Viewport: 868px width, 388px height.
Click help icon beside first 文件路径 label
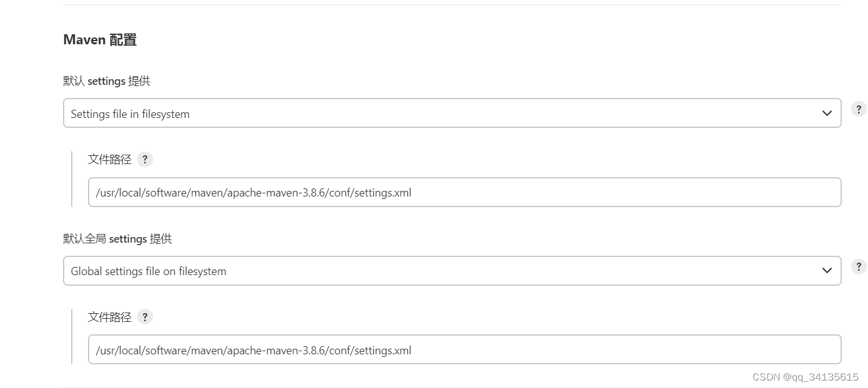[145, 159]
